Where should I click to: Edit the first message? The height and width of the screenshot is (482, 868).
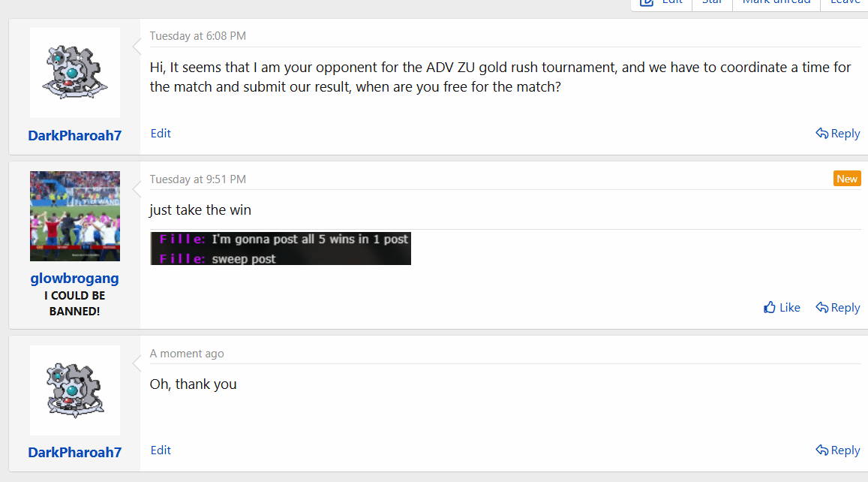pyautogui.click(x=161, y=134)
